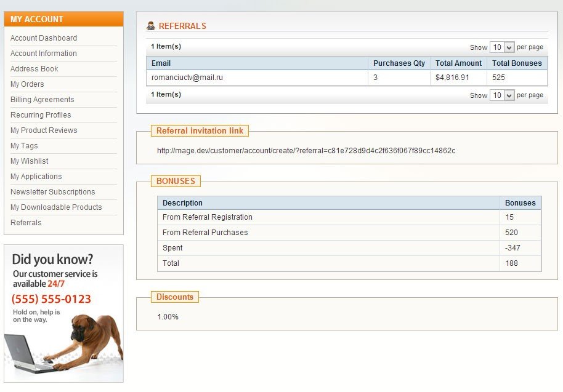Click the From Referral Registration row
Image resolution: width=563 pixels, height=392 pixels.
[x=349, y=217]
